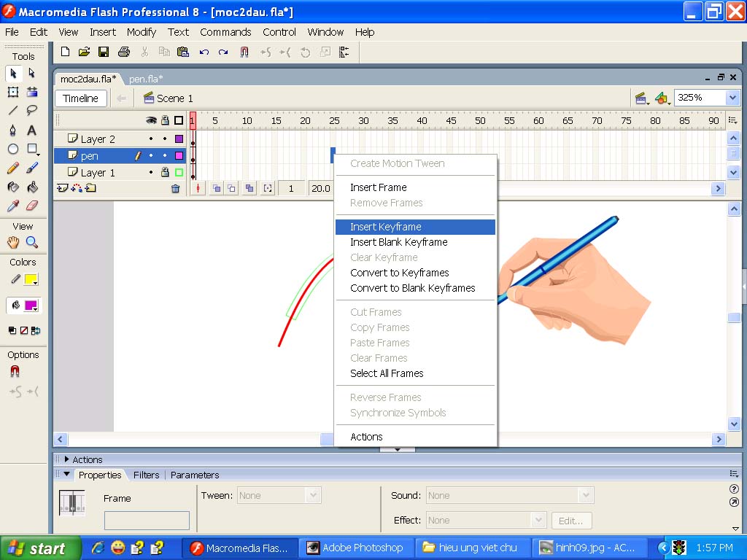The height and width of the screenshot is (560, 747).
Task: Click the Delete Layer trash icon
Action: (x=175, y=189)
